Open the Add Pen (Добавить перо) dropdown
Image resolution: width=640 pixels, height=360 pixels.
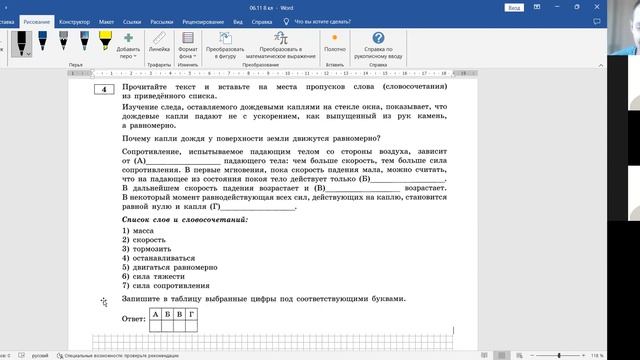pyautogui.click(x=128, y=46)
